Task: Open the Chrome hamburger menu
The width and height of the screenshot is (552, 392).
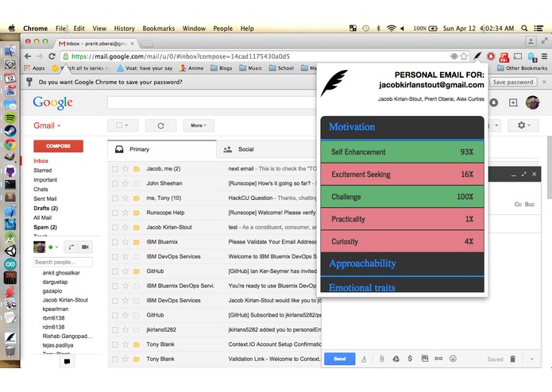Action: 544,56
